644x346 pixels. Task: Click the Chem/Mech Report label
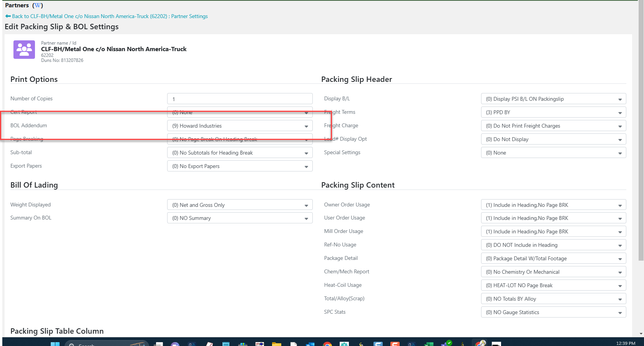tap(347, 271)
